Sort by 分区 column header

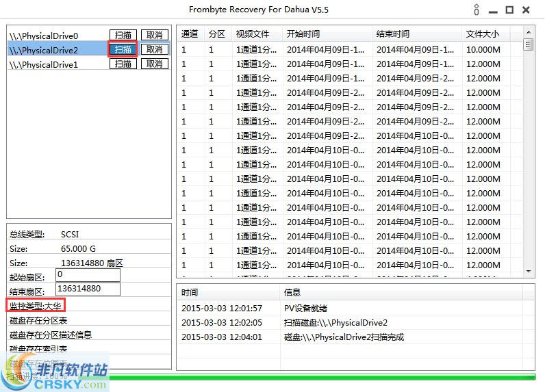click(218, 34)
